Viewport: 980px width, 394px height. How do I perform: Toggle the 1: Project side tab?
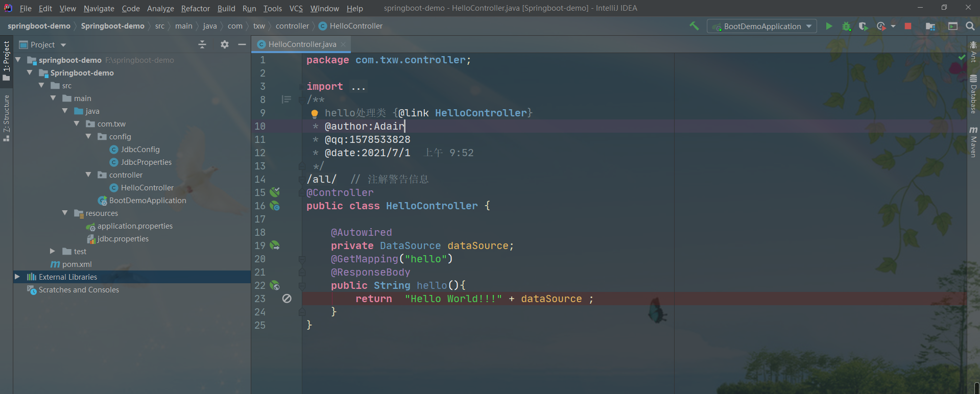click(6, 61)
